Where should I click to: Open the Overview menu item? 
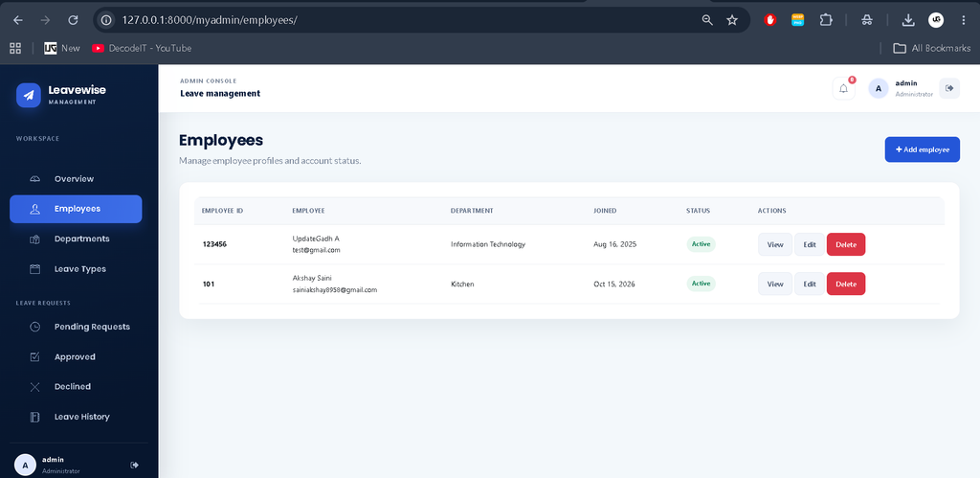[76, 179]
